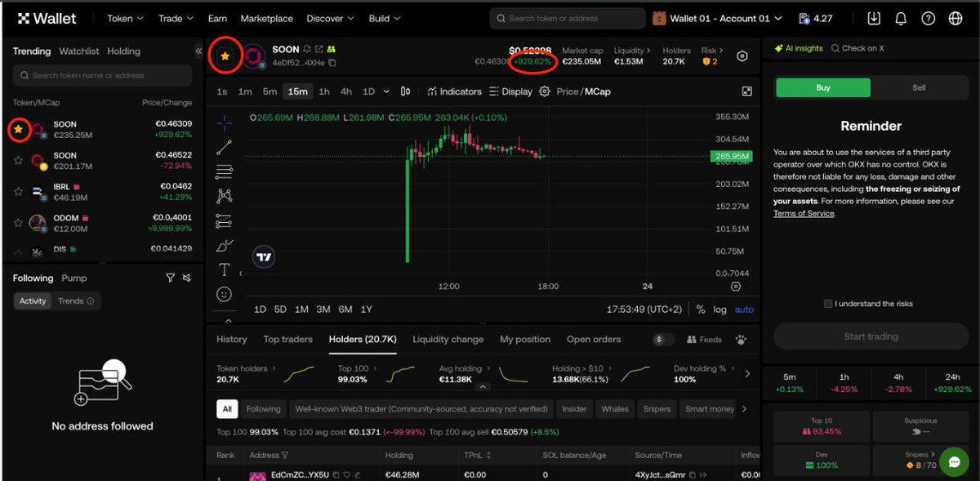Collapse the holder stats row chevron

483,386
